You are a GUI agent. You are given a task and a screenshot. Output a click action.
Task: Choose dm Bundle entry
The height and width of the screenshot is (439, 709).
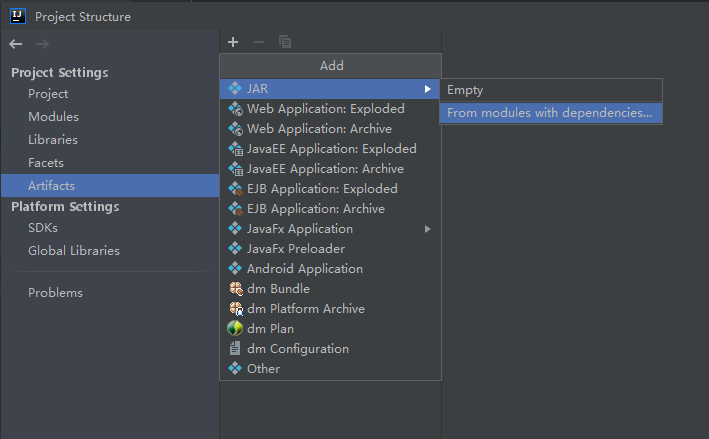[x=330, y=288]
